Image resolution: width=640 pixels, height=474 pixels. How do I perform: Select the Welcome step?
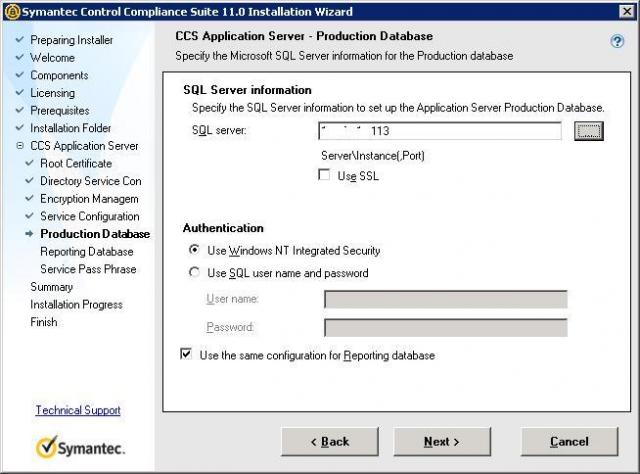(52, 58)
